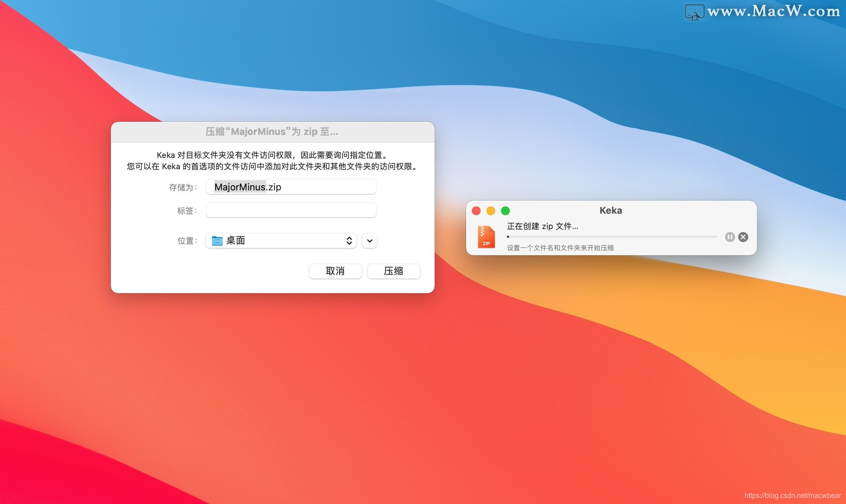Click the orange ZIP file icon in Keka
The height and width of the screenshot is (504, 846).
click(x=486, y=237)
